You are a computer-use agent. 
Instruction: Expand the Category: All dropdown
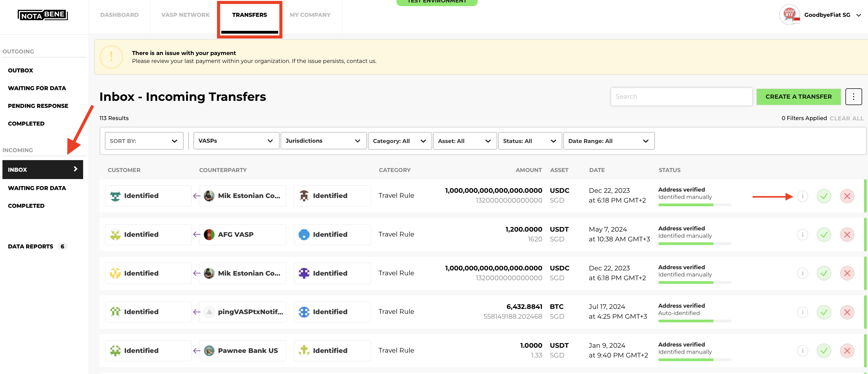click(400, 141)
